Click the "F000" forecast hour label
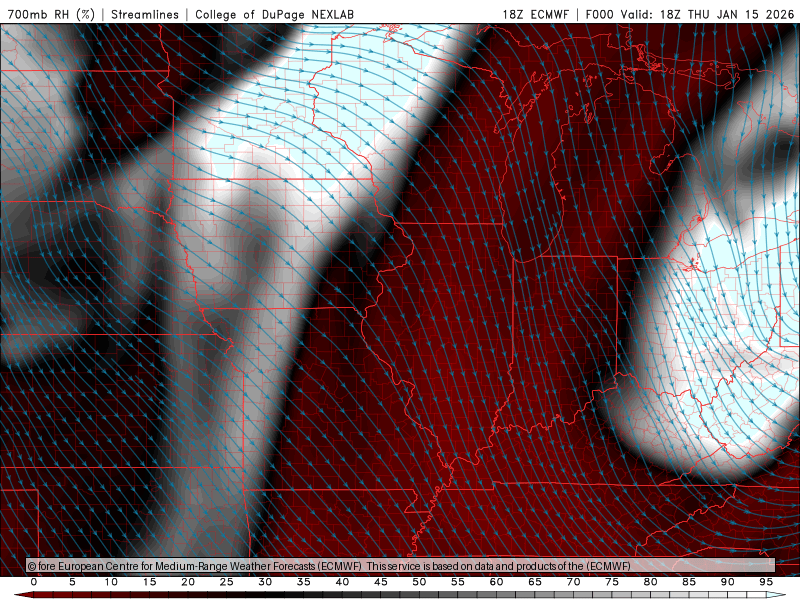 coord(599,14)
